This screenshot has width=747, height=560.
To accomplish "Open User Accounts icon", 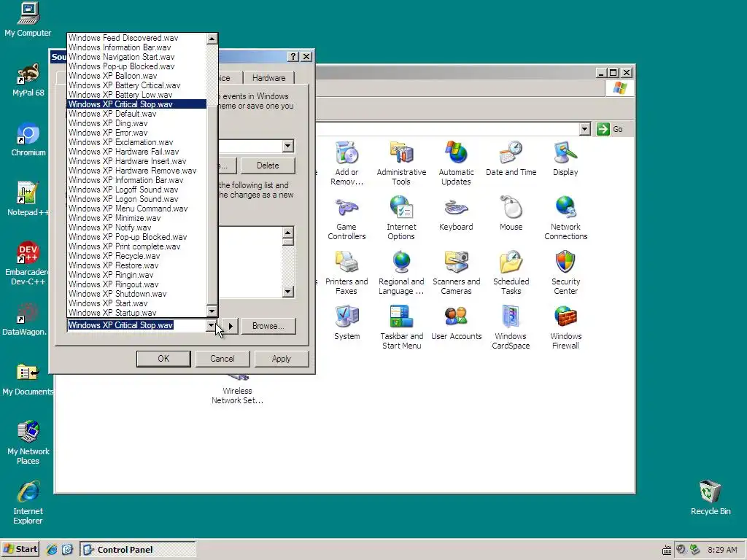I will [456, 323].
